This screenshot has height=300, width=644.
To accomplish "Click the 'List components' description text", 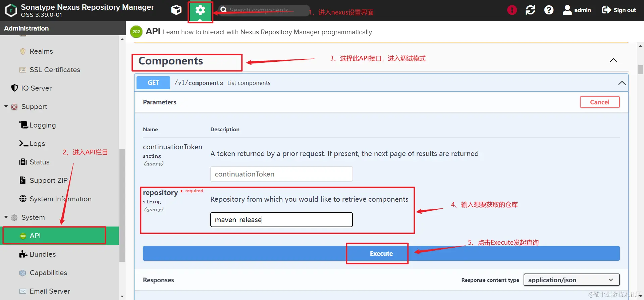I will coord(249,83).
